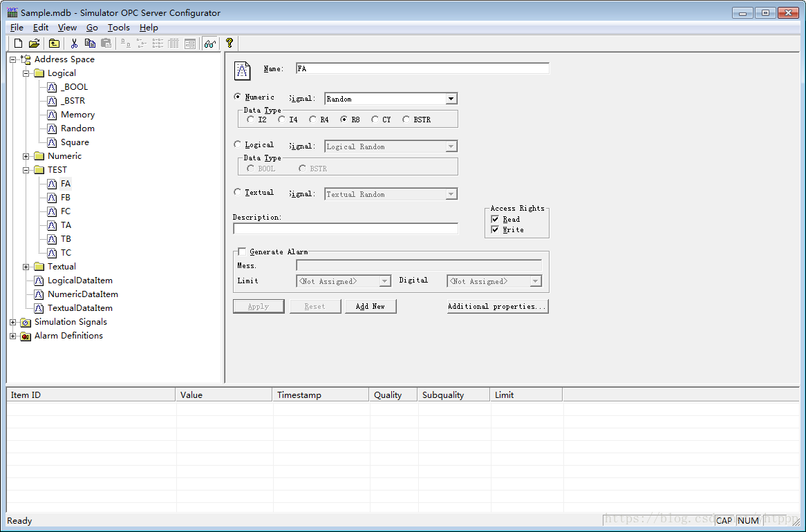The height and width of the screenshot is (532, 806).
Task: Click the Reset button
Action: [x=315, y=306]
